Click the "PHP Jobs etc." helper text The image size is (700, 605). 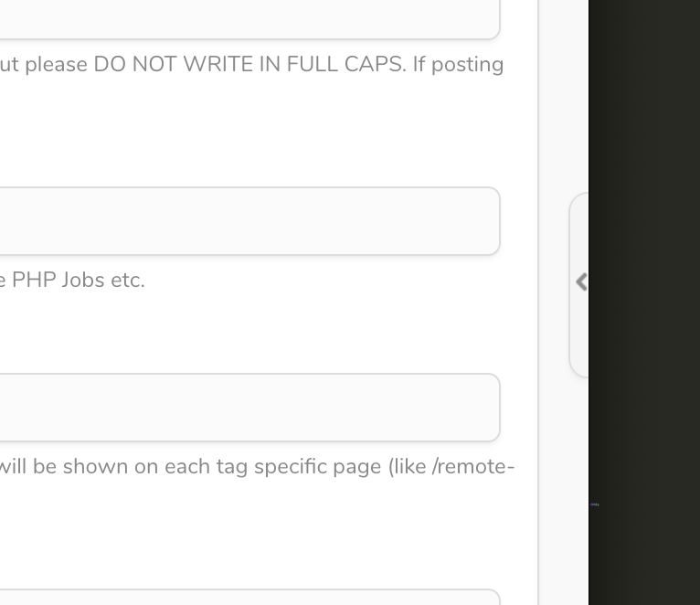click(78, 281)
